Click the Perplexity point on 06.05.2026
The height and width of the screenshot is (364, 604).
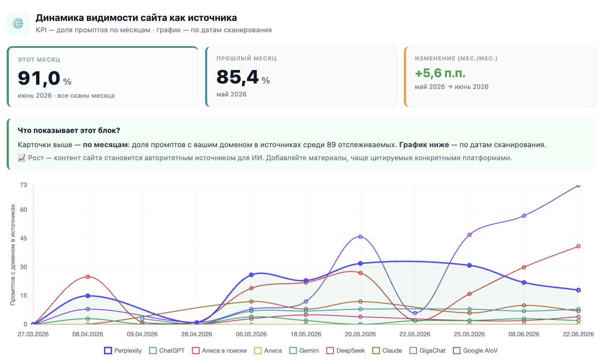click(x=251, y=275)
